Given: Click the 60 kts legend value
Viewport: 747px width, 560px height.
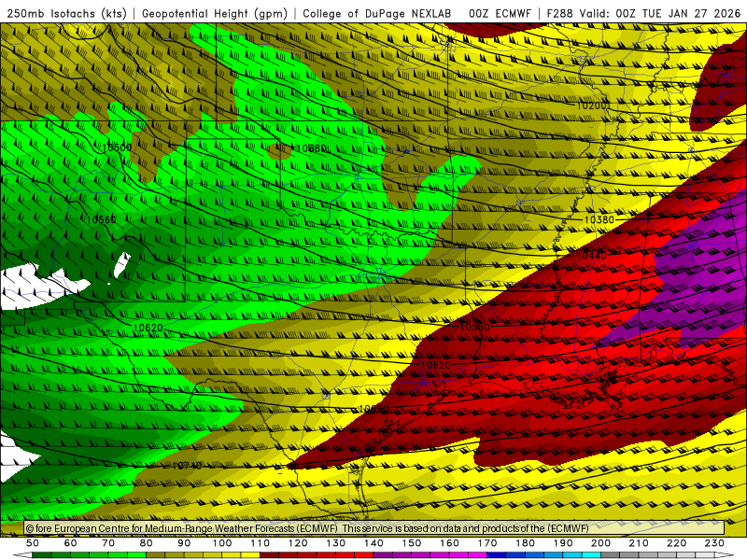Looking at the screenshot, I should coord(71,543).
